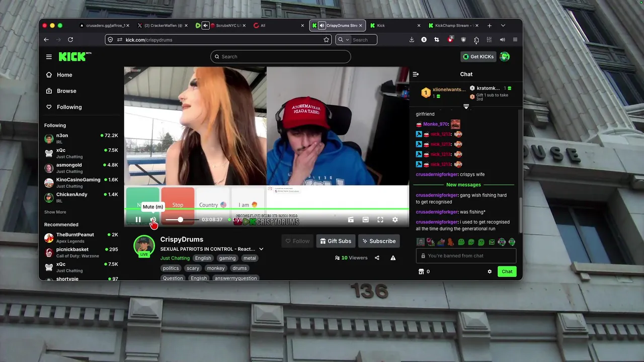Screen dimensions: 644x362
Task: Report the stream with warning icon
Action: click(393, 258)
